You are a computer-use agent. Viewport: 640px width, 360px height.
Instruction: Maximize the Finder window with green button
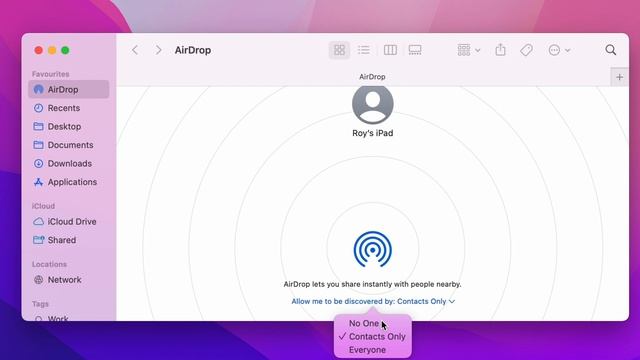coord(65,50)
